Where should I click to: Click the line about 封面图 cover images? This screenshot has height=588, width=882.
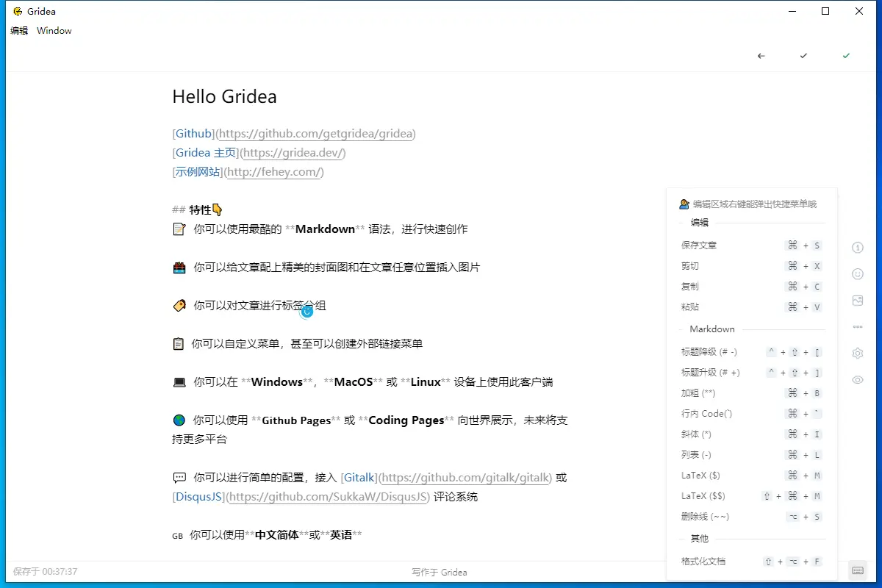pyautogui.click(x=326, y=268)
